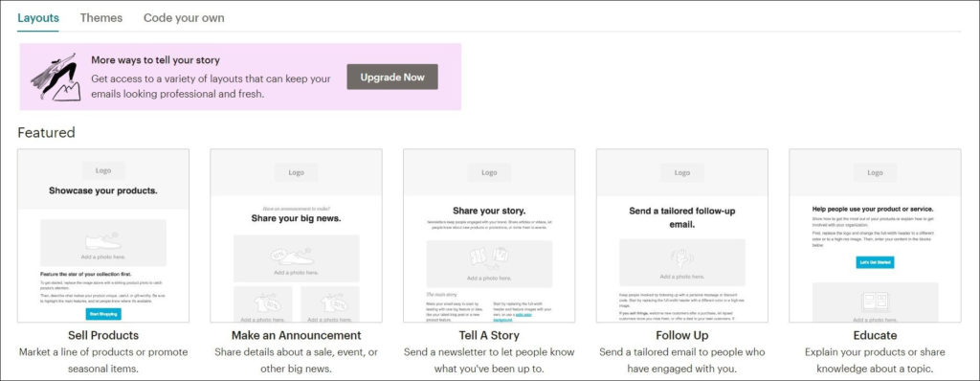The image size is (980, 381).
Task: Click the Make an Announcement title
Action: [297, 335]
